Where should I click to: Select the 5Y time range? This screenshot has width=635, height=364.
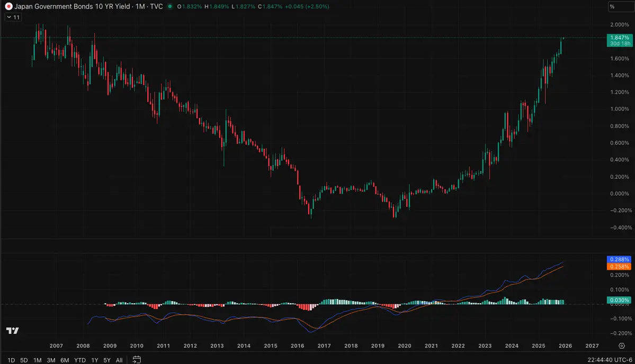107,360
